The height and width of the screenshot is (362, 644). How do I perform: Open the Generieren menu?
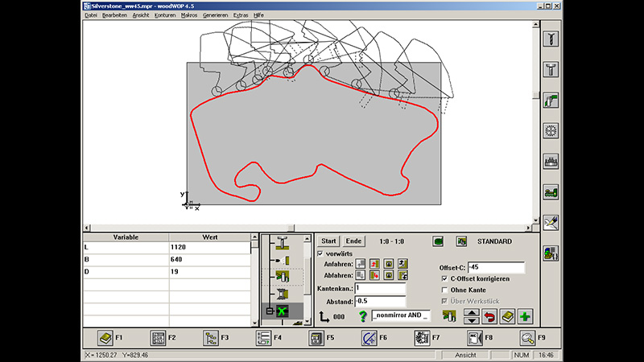click(214, 14)
